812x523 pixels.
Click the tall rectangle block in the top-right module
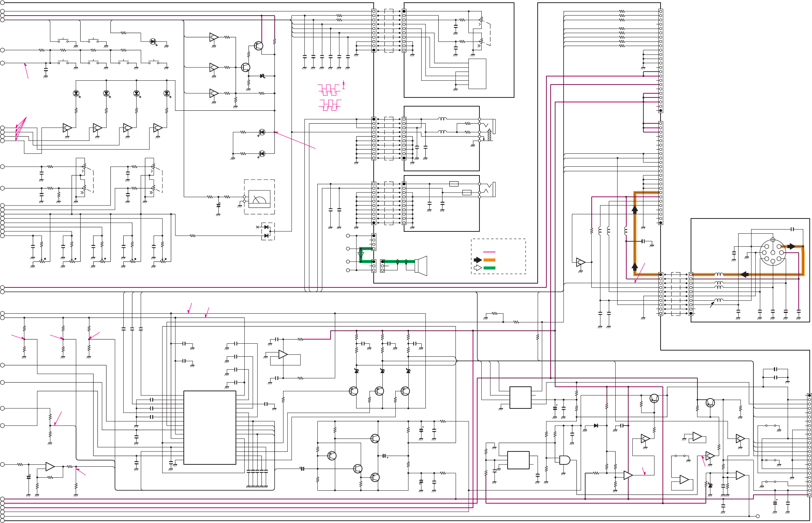(477, 74)
